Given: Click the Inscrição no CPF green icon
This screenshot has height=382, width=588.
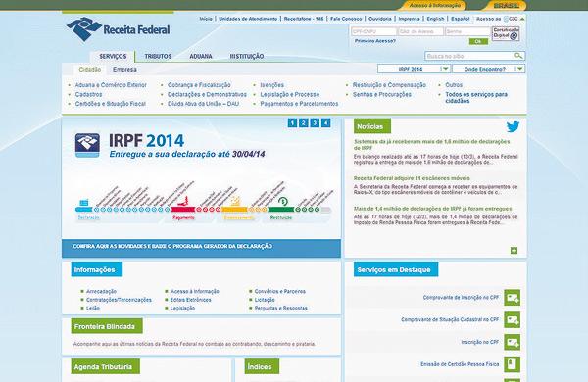Looking at the screenshot, I should (512, 342).
